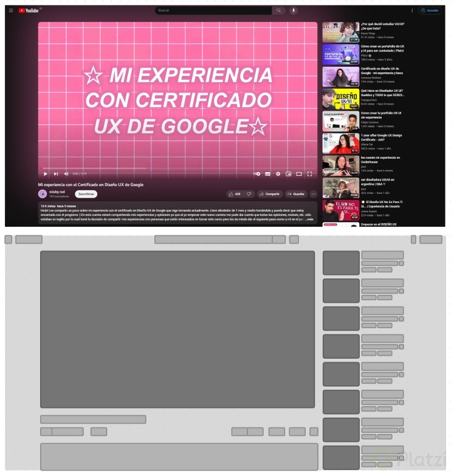Click the video title below the player

pos(91,185)
